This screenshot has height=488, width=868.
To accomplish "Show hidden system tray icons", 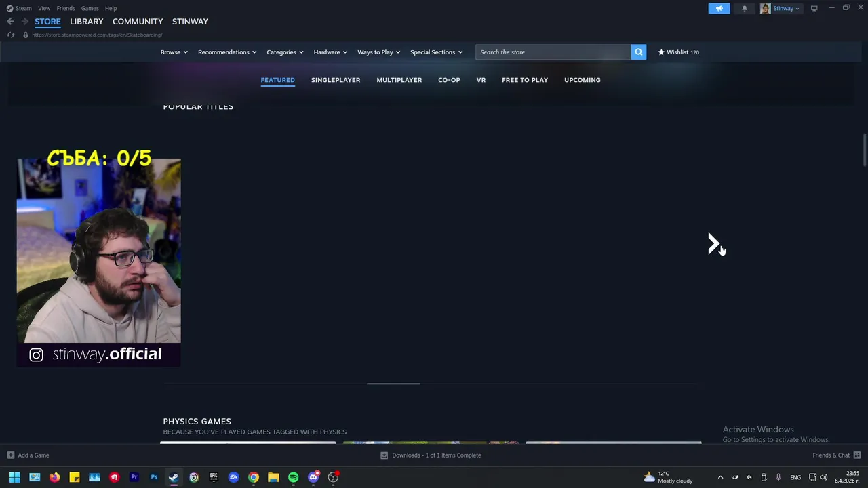I will [x=720, y=477].
